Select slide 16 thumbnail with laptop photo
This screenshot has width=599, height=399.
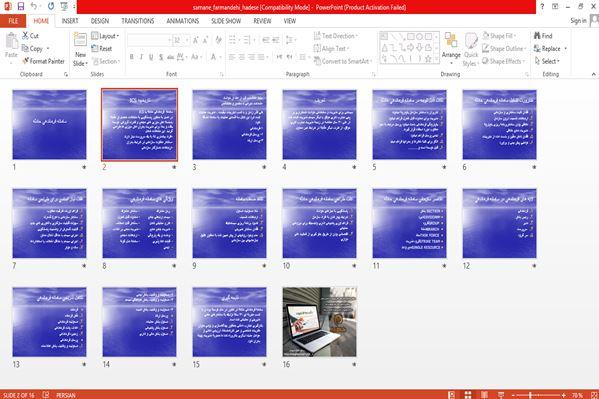click(x=319, y=322)
